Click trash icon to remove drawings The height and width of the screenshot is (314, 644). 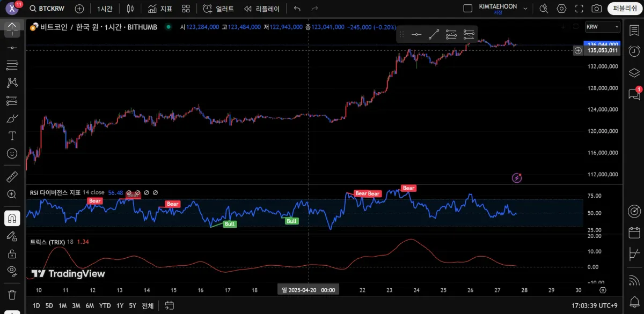click(x=12, y=294)
